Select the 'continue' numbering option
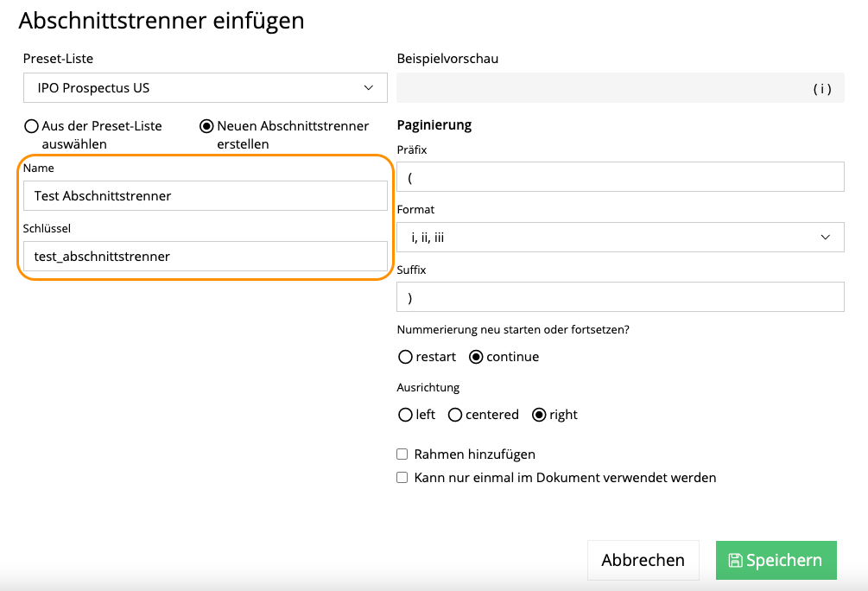The image size is (868, 591). click(476, 357)
